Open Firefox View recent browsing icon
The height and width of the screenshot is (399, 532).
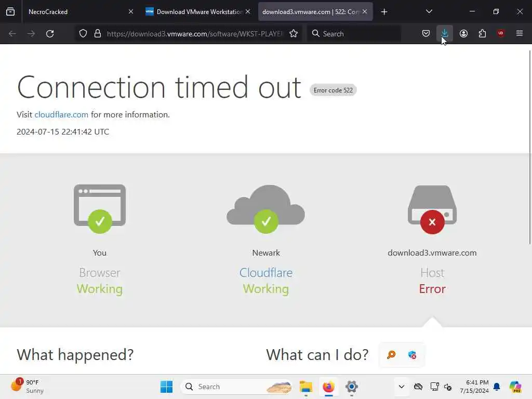(x=10, y=11)
